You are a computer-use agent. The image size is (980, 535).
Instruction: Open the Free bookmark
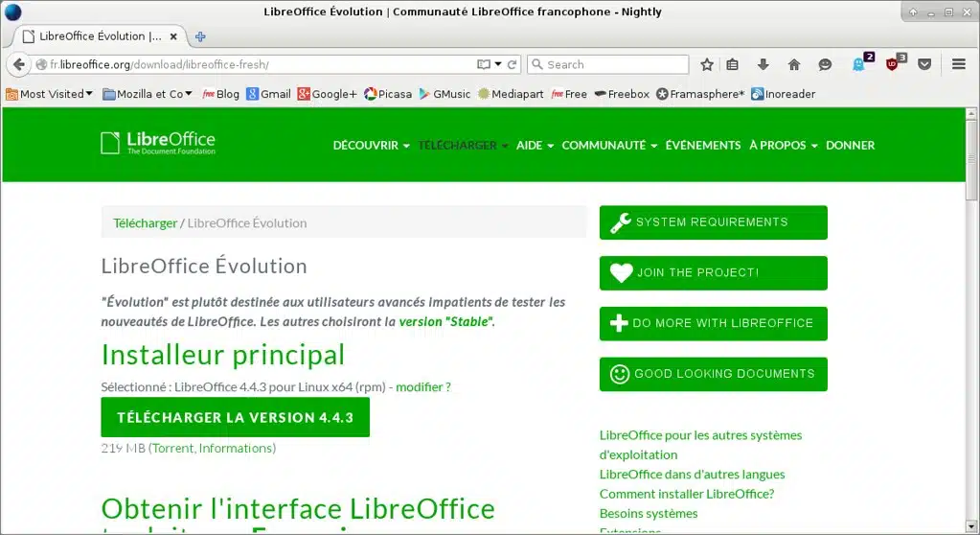point(569,94)
